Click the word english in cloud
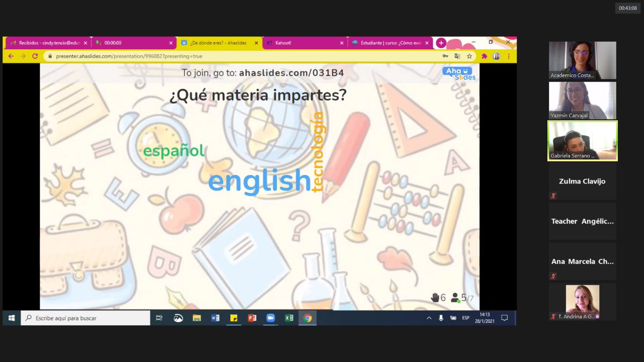 tap(259, 181)
